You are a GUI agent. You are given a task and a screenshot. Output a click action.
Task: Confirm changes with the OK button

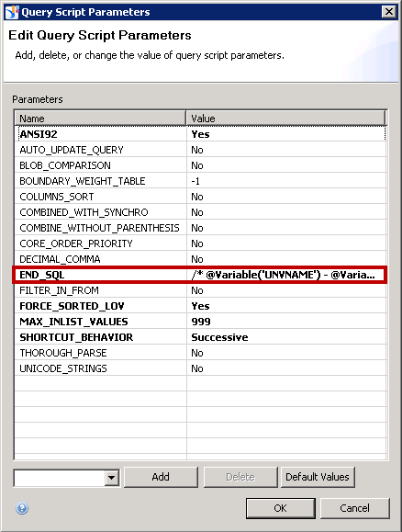(281, 508)
